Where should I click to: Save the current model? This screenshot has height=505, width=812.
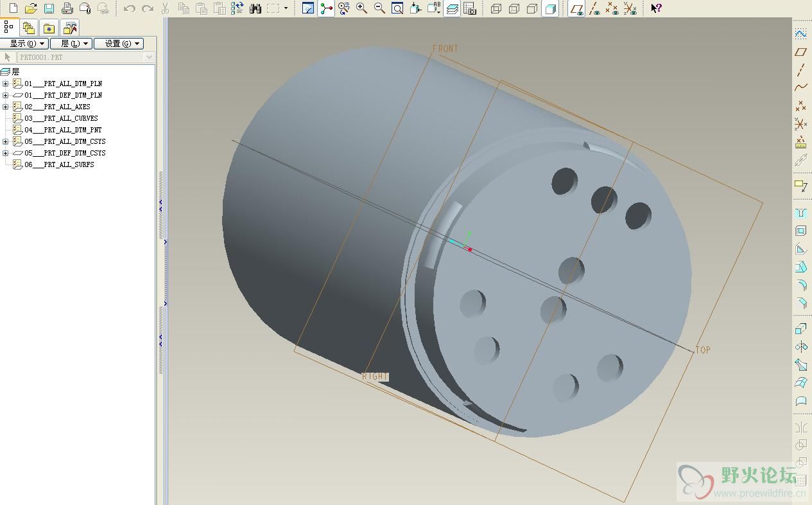click(49, 8)
